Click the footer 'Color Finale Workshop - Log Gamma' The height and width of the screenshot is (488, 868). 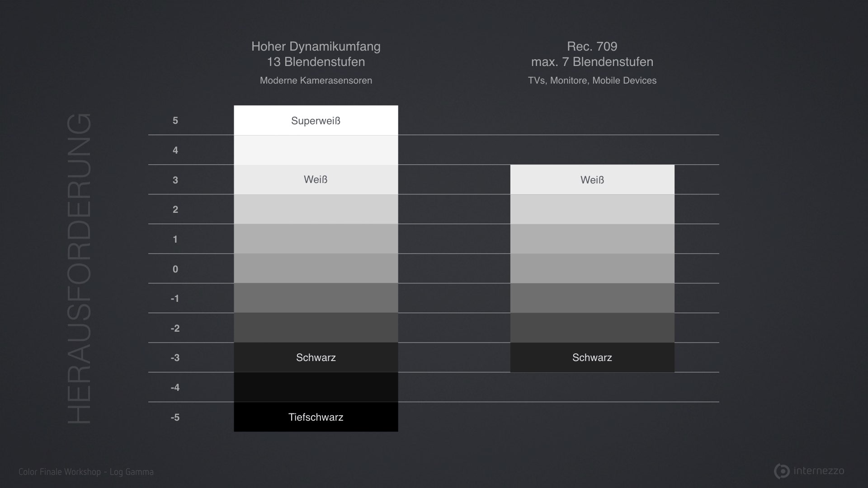[x=86, y=472]
